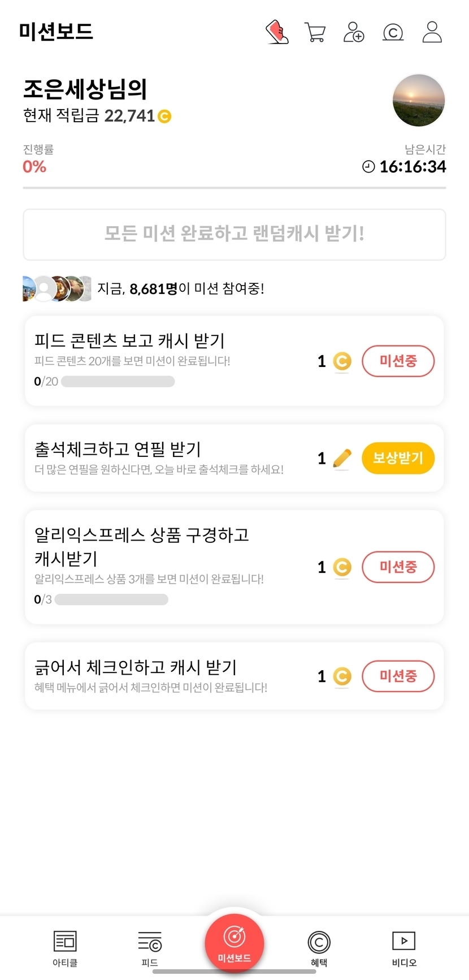
Task: Tap the invite friend icon
Action: pos(354,32)
